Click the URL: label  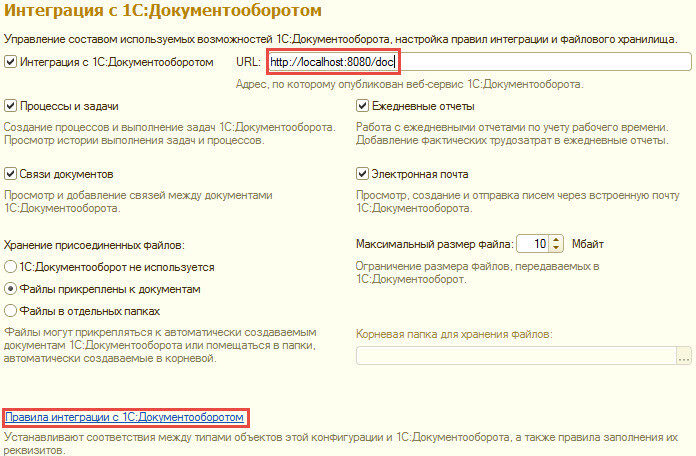click(x=248, y=62)
